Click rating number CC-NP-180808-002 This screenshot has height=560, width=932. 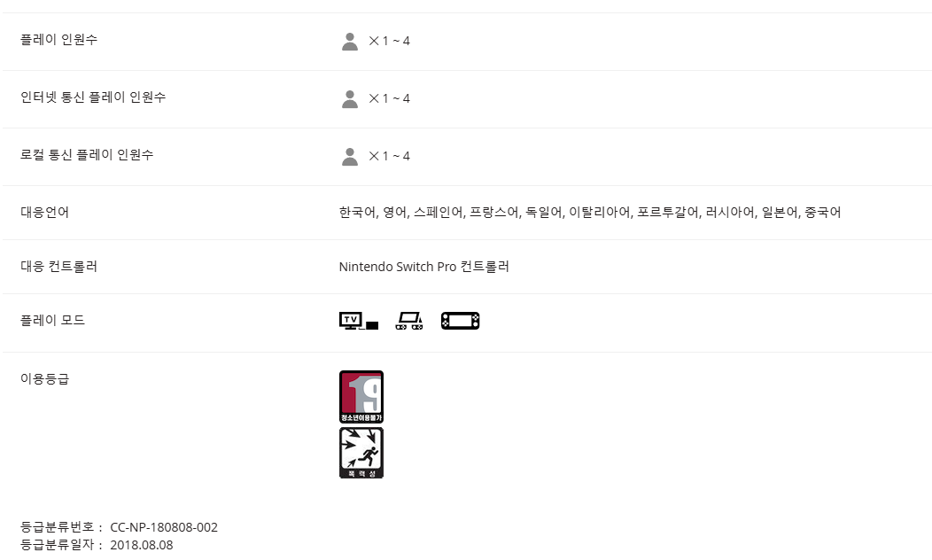(x=164, y=527)
